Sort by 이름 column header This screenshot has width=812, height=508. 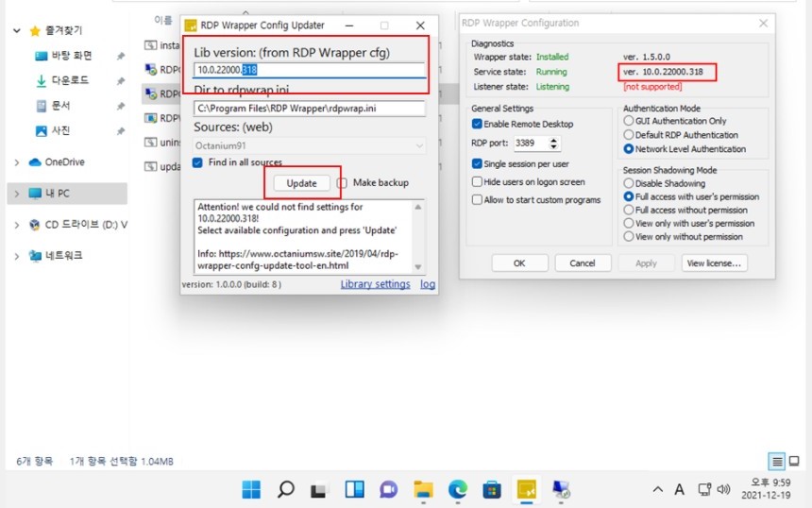[163, 20]
